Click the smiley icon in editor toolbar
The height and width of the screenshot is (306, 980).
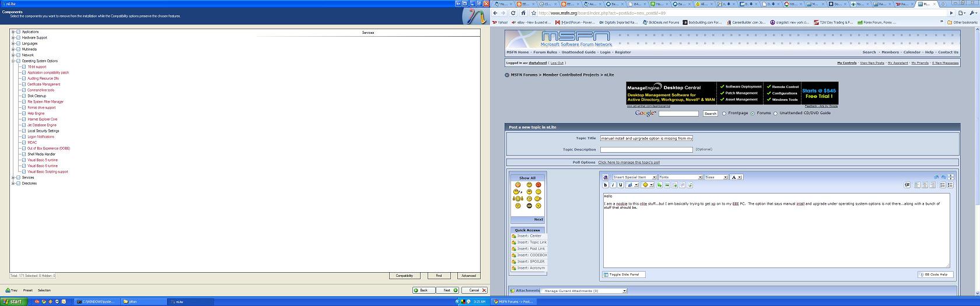[645, 185]
